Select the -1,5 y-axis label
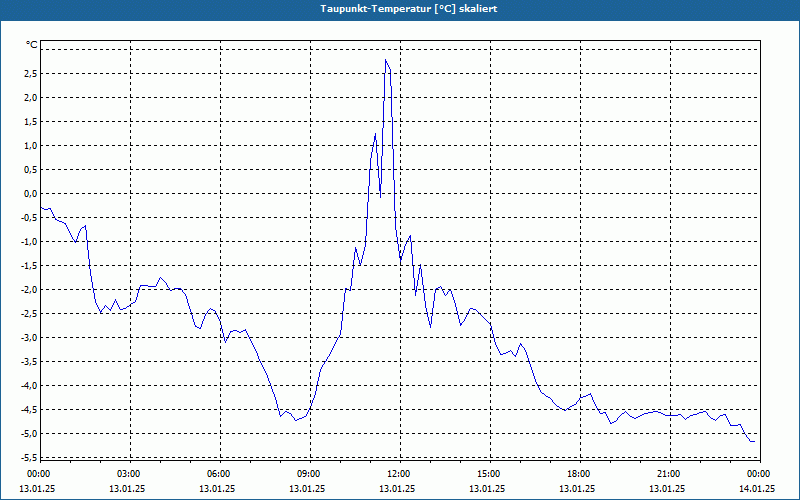 (29, 265)
